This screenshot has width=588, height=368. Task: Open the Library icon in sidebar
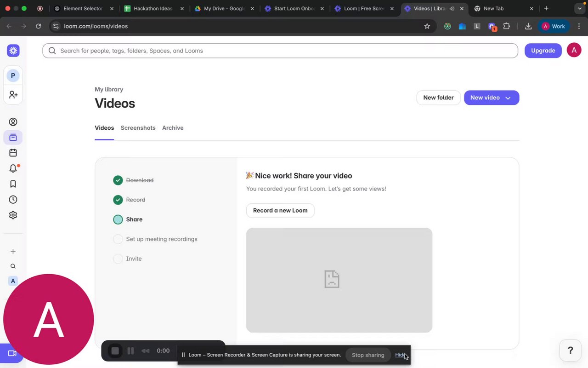[13, 138]
